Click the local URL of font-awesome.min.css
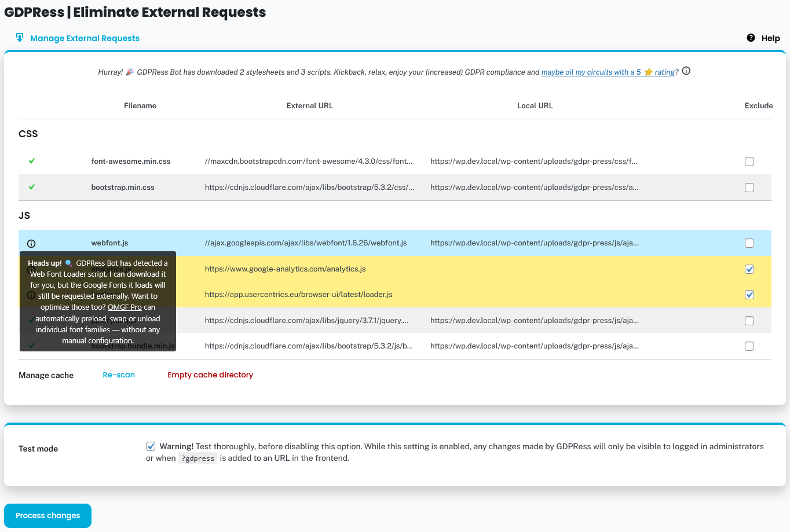This screenshot has width=790, height=532. point(534,162)
